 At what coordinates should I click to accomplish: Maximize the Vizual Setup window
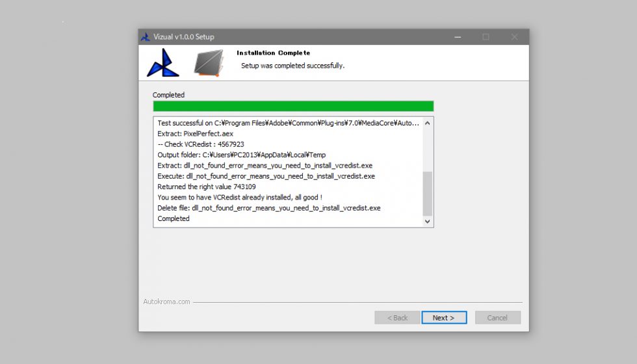(486, 37)
